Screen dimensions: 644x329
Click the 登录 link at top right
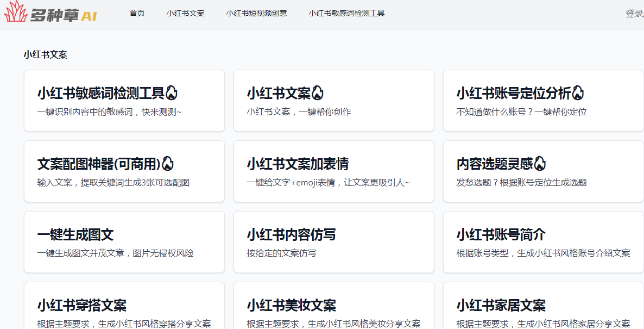tap(635, 14)
